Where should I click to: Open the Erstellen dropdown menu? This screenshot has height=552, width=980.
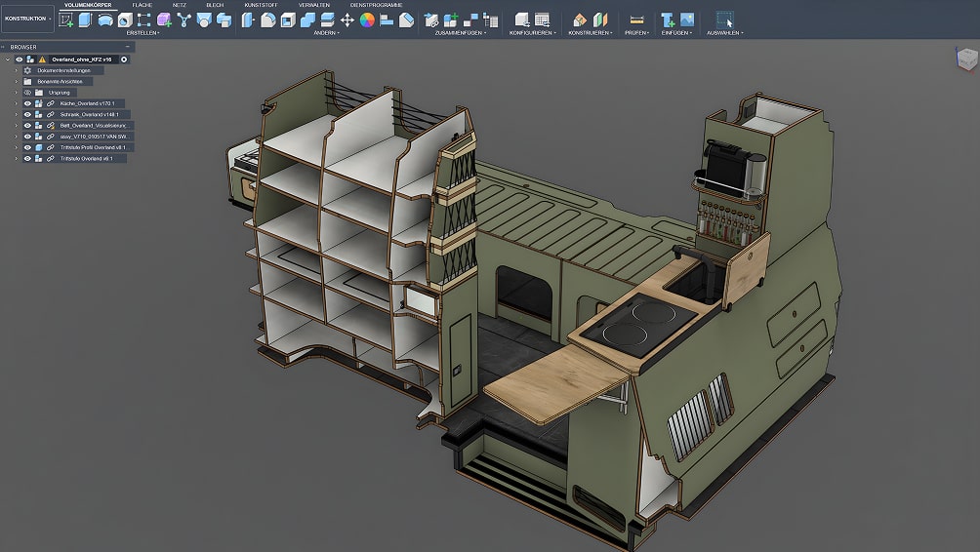[143, 32]
